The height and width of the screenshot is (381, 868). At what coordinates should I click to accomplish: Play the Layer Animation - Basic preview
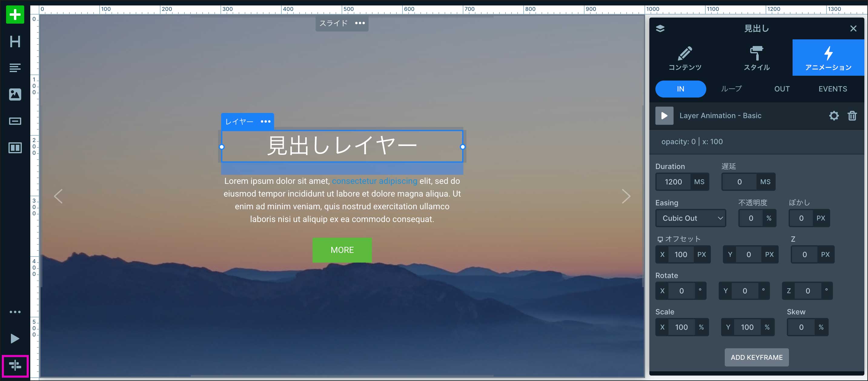point(664,116)
